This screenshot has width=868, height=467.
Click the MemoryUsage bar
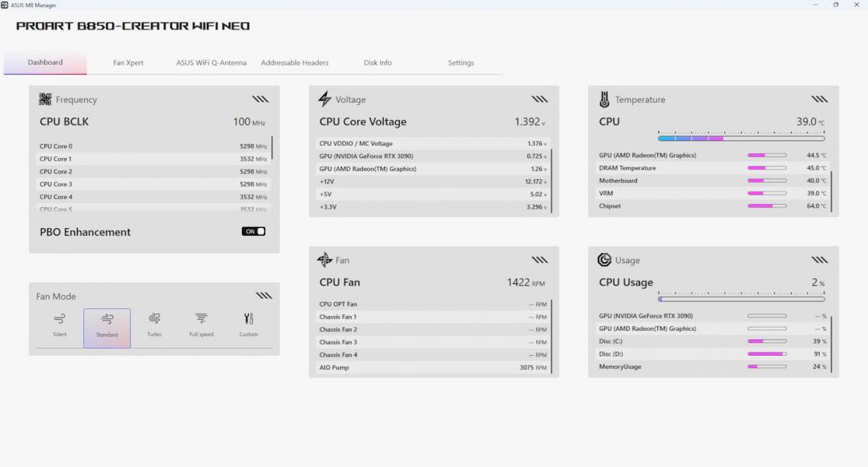tap(767, 367)
